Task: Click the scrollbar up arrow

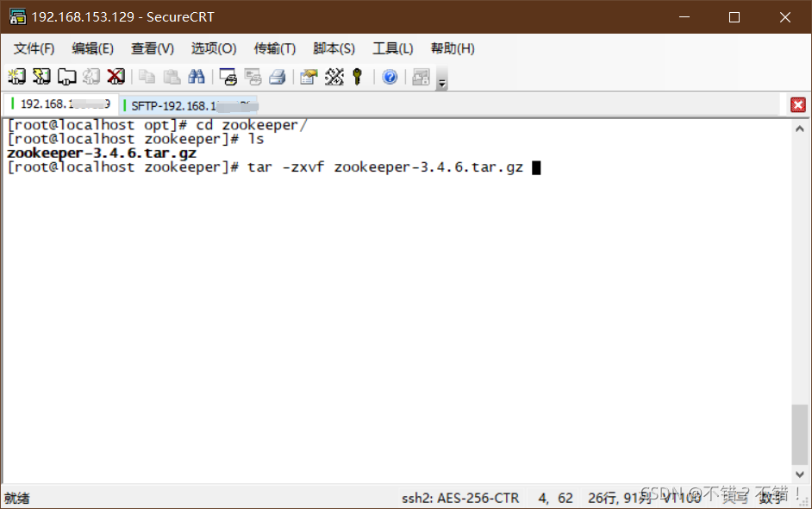Action: coord(800,129)
